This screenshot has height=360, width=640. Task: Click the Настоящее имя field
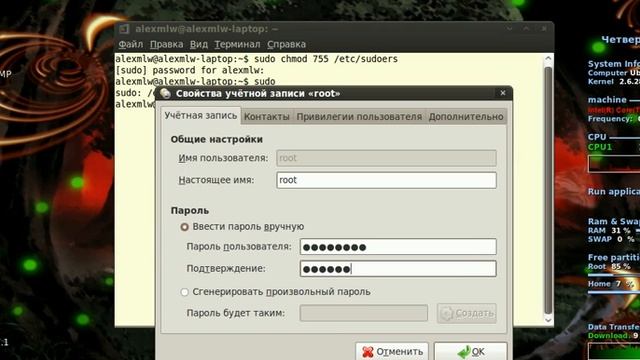(x=386, y=180)
